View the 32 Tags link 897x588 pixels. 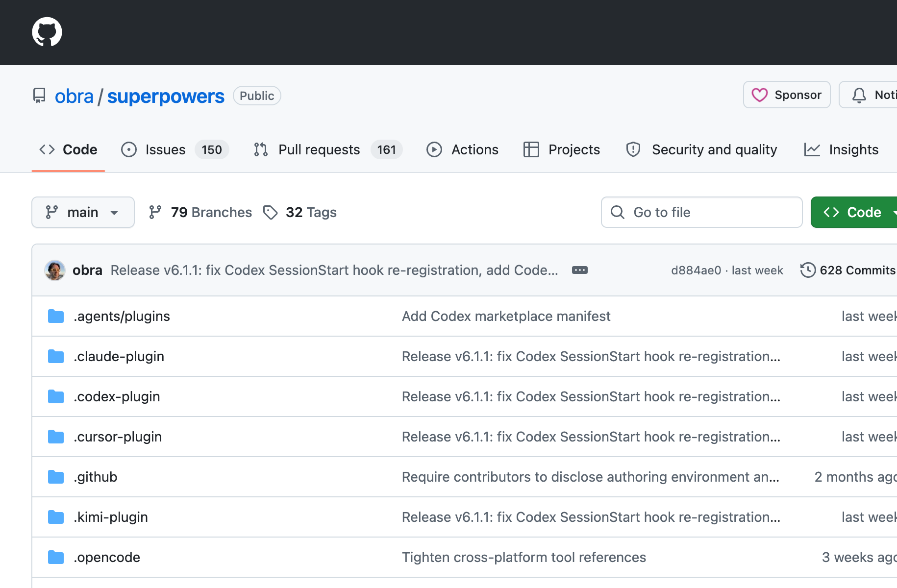[300, 212]
